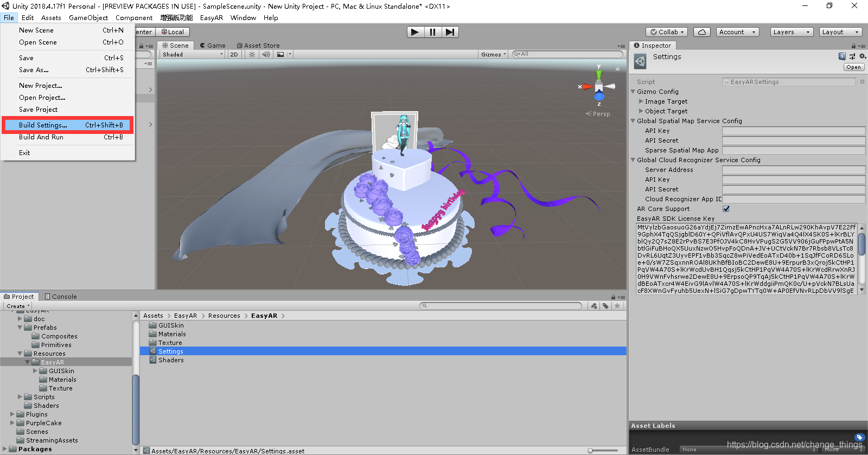The image size is (868, 455).
Task: Click Search by Label tag icon
Action: pos(605,306)
